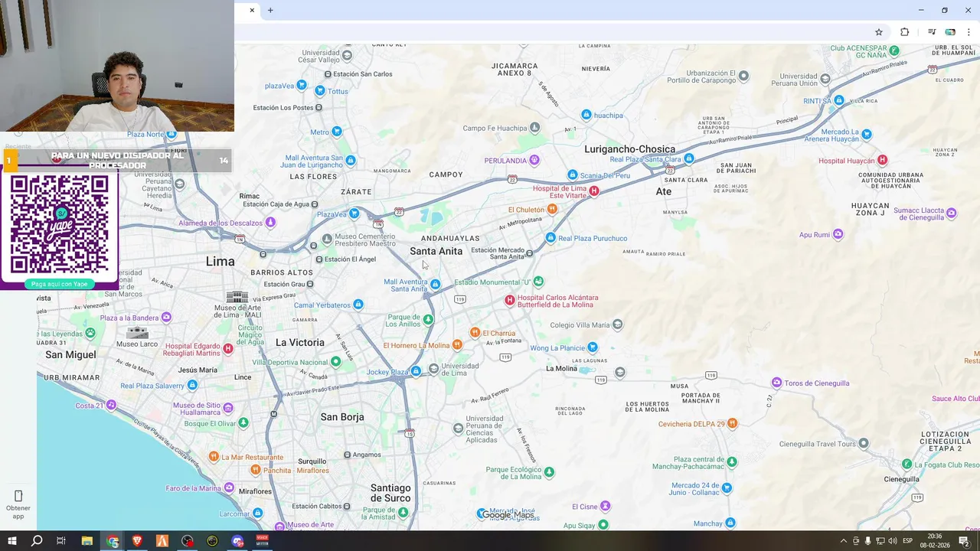Open the media control music-list icon
The width and height of the screenshot is (980, 551).
click(932, 32)
